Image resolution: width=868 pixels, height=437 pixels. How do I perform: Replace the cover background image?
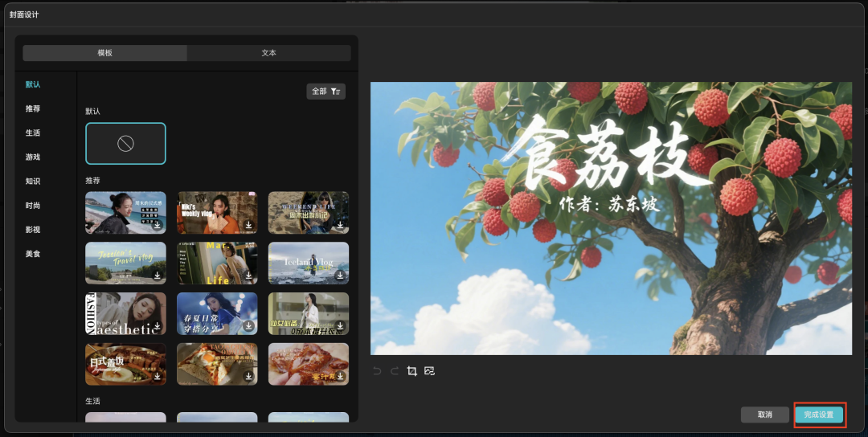(x=429, y=371)
